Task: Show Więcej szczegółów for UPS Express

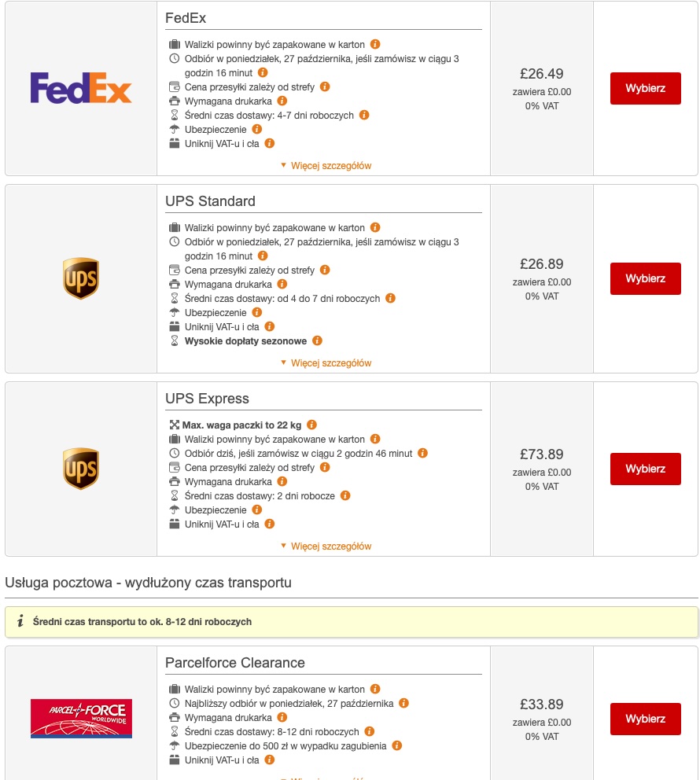Action: click(x=326, y=546)
